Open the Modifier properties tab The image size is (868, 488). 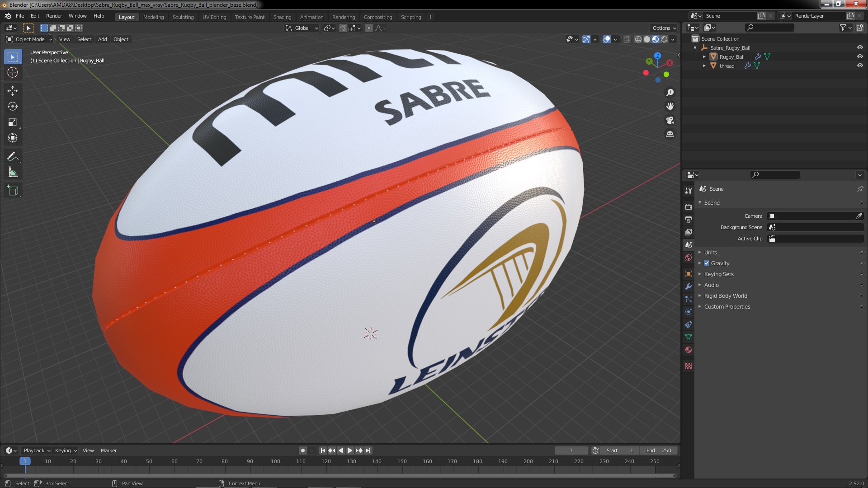click(x=689, y=286)
